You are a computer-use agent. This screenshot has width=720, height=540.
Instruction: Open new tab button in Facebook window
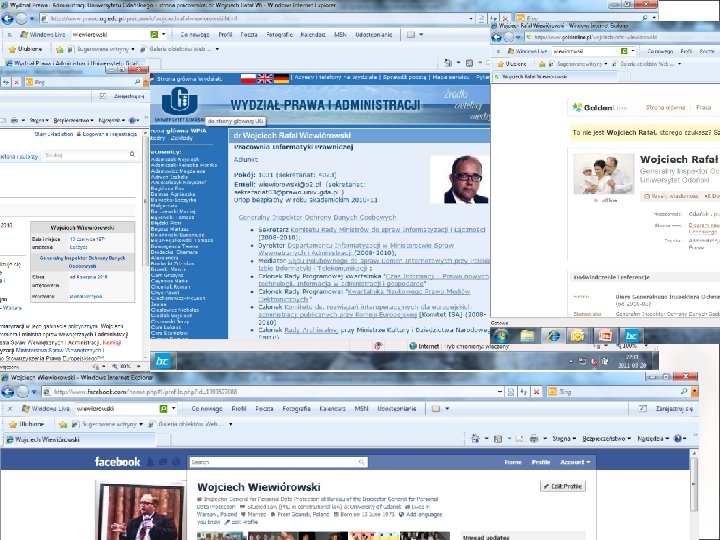coord(163,440)
